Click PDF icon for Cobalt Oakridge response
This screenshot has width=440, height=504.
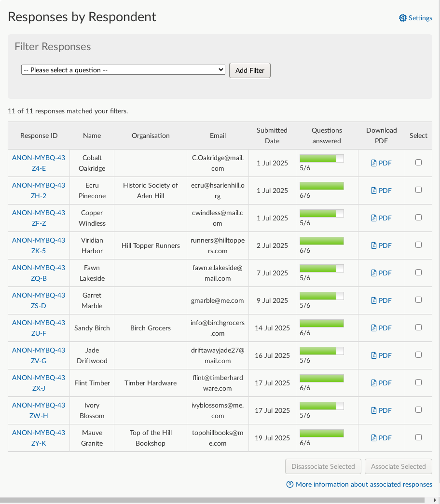tap(374, 163)
